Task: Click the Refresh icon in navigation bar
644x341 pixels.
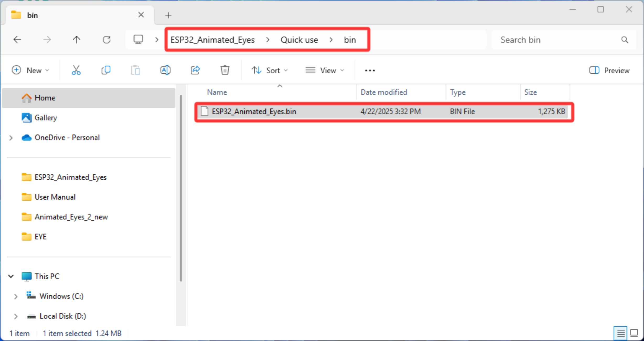Action: (x=106, y=40)
